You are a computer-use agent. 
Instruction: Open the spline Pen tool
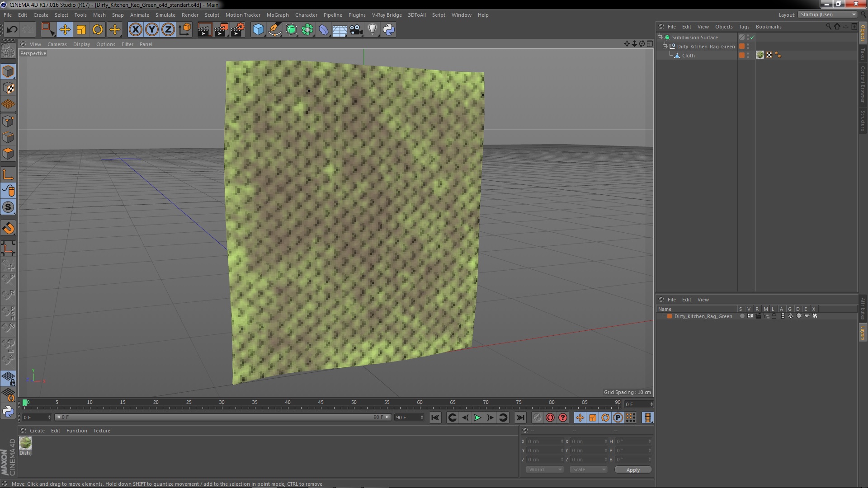(275, 30)
